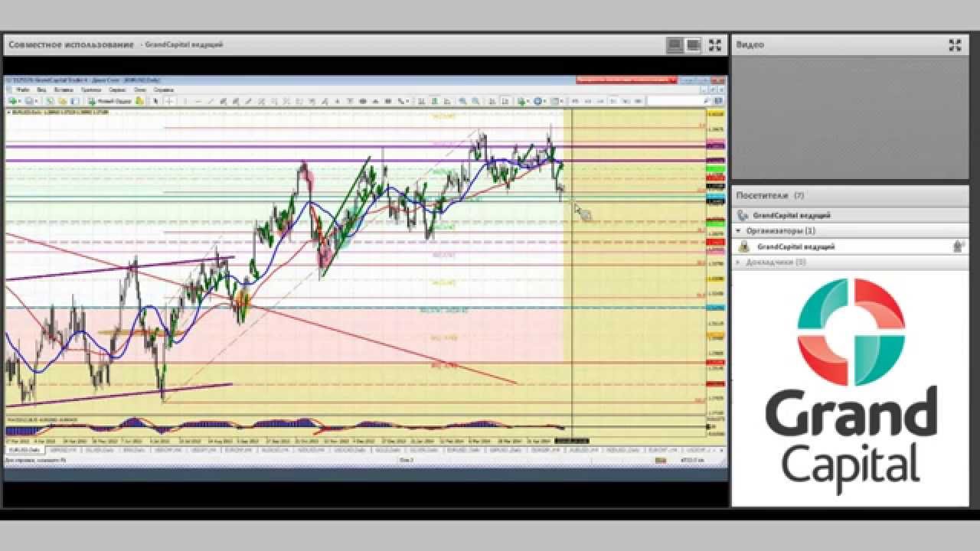
Task: Open the chart periods clock dropdown
Action: (x=539, y=101)
